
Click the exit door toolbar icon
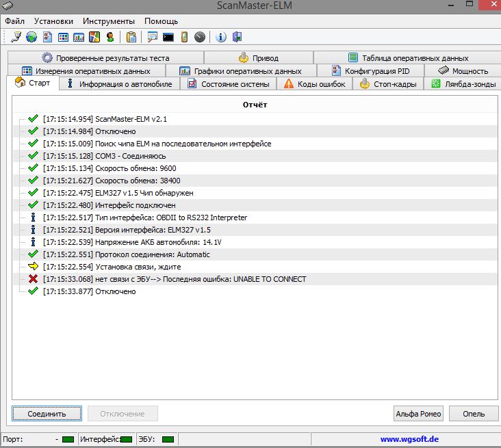click(237, 37)
